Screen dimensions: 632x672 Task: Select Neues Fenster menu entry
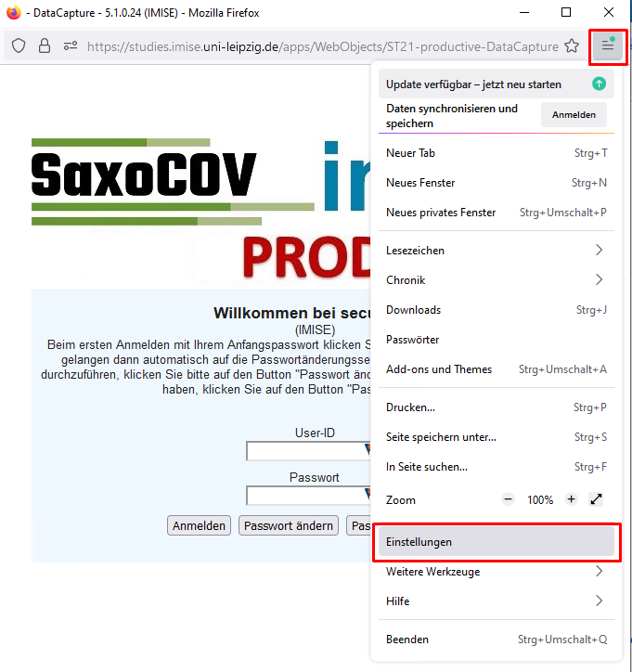(x=497, y=183)
